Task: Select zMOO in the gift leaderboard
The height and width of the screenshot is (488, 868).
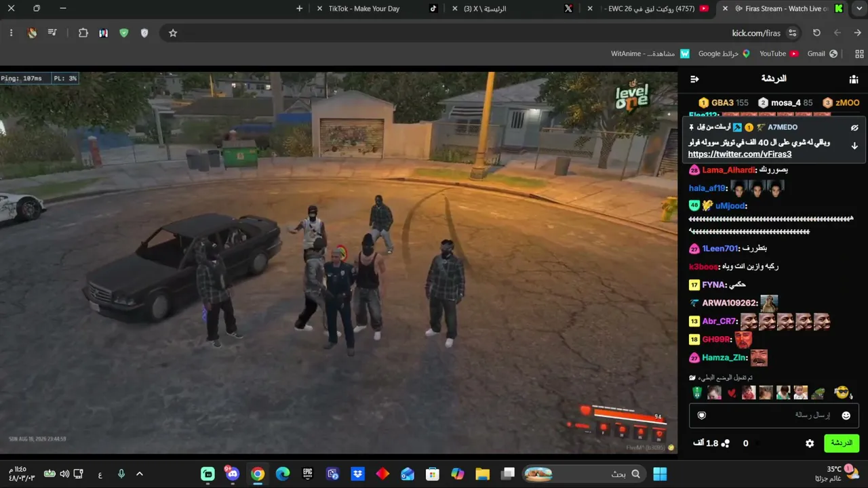Action: [841, 103]
